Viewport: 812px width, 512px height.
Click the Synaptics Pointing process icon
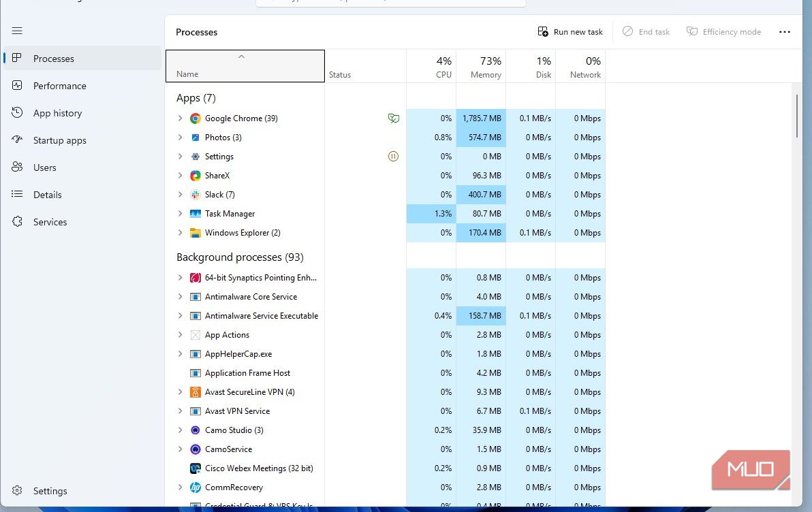pyautogui.click(x=196, y=278)
